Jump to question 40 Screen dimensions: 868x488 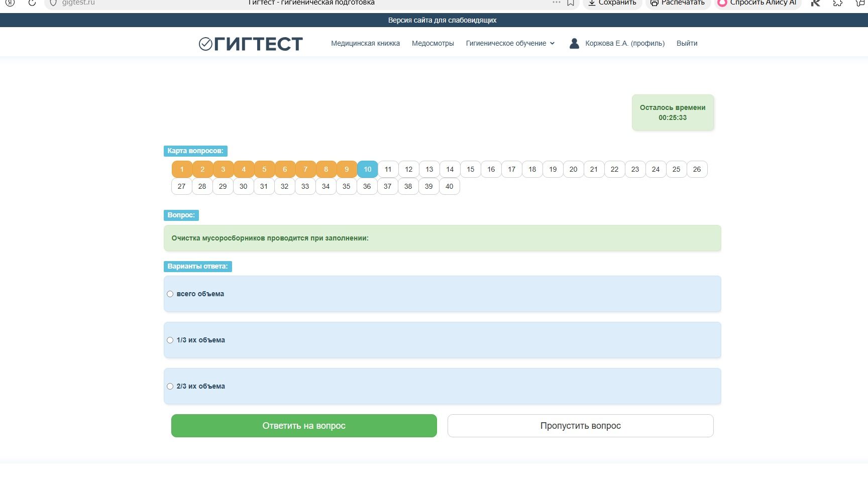coord(449,186)
